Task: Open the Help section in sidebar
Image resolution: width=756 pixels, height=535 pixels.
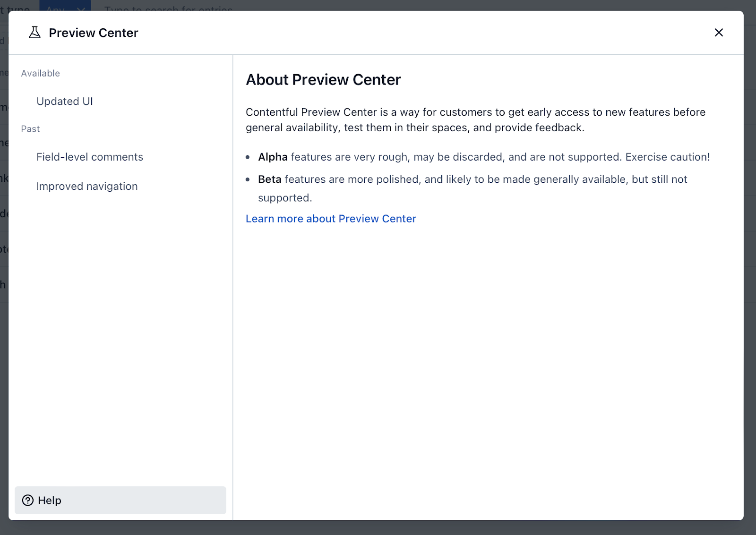Action: point(120,500)
